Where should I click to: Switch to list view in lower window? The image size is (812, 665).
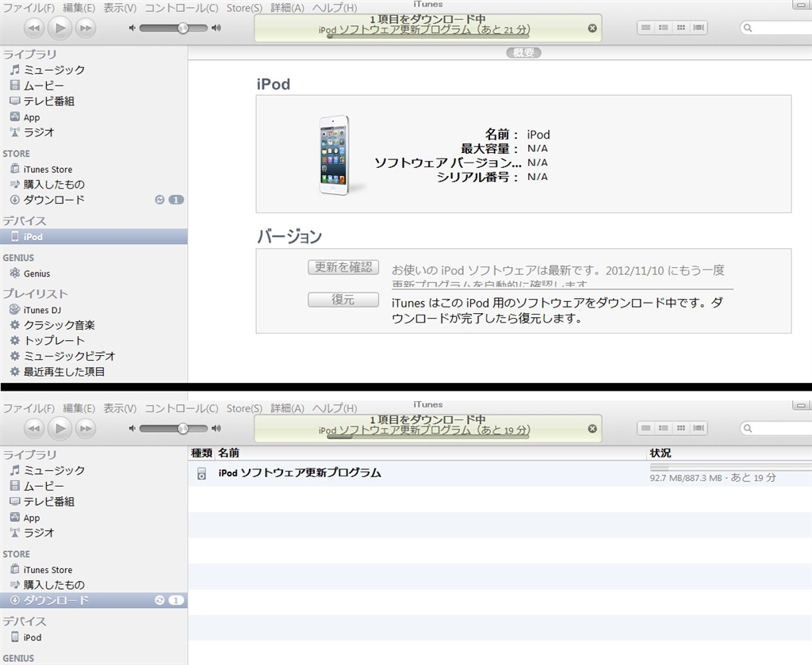[x=645, y=429]
